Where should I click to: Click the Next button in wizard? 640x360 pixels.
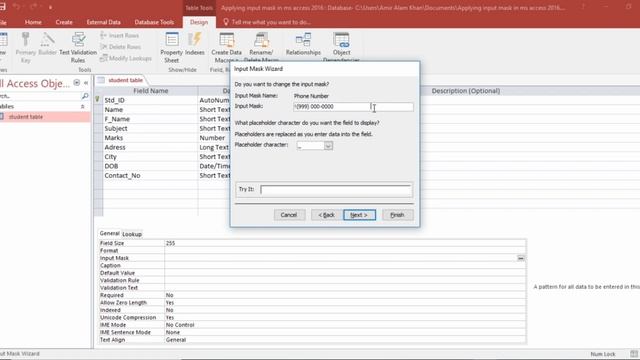pos(359,215)
